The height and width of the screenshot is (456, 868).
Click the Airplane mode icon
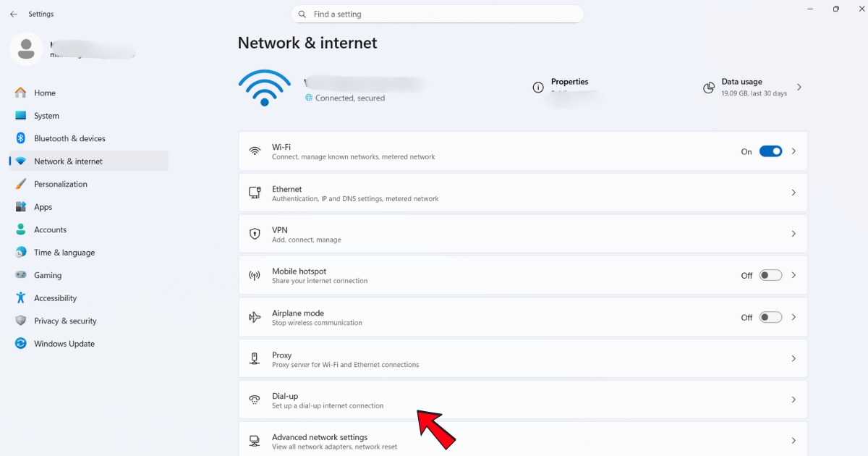(x=254, y=316)
